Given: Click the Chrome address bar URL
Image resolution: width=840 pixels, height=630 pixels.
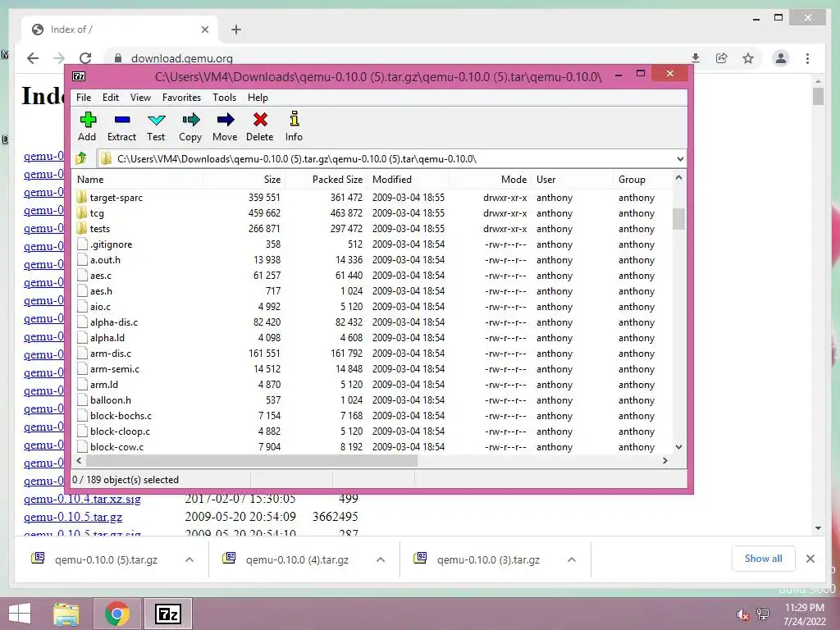Looking at the screenshot, I should click(181, 58).
